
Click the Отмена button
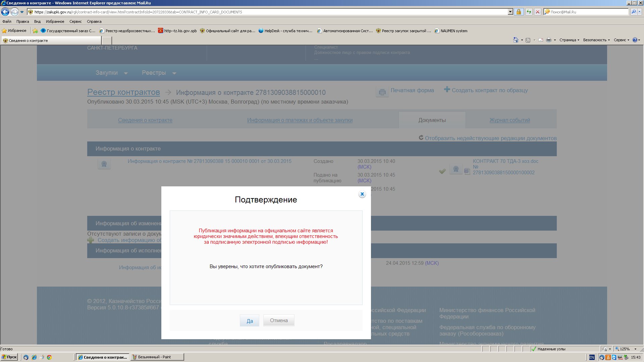pos(279,320)
